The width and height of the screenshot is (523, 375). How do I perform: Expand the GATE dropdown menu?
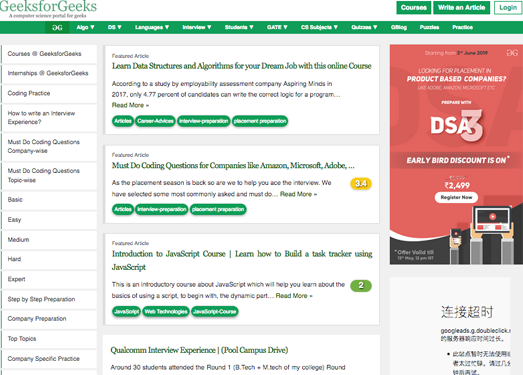(x=277, y=27)
